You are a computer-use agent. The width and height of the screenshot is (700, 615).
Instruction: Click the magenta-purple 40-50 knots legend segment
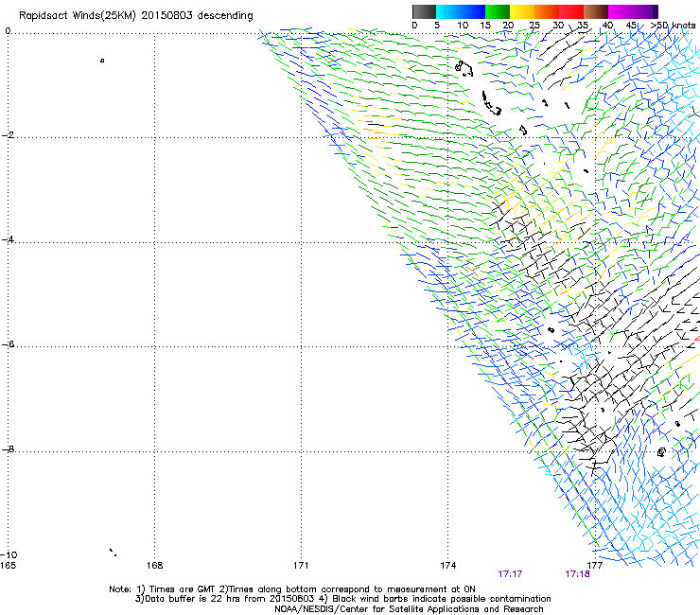[633, 11]
